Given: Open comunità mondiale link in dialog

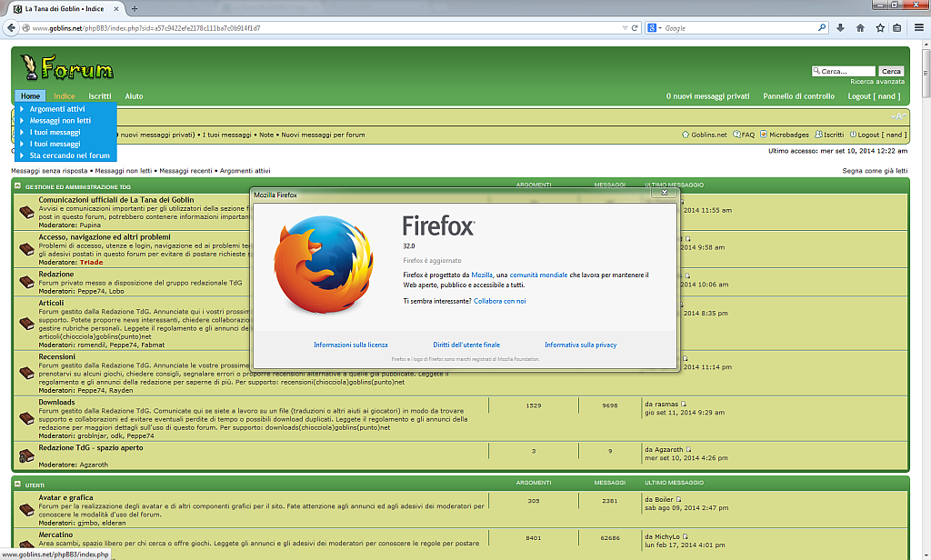Looking at the screenshot, I should point(538,275).
